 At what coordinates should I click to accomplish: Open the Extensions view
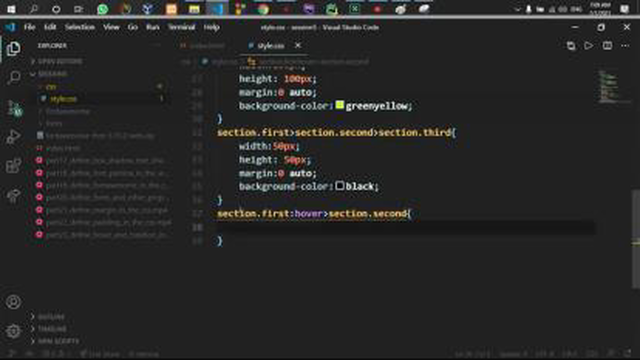click(13, 166)
